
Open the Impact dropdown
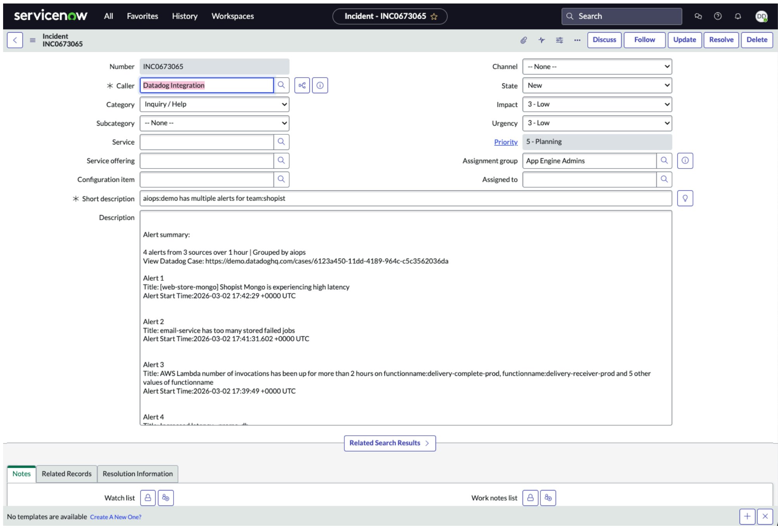tap(597, 104)
